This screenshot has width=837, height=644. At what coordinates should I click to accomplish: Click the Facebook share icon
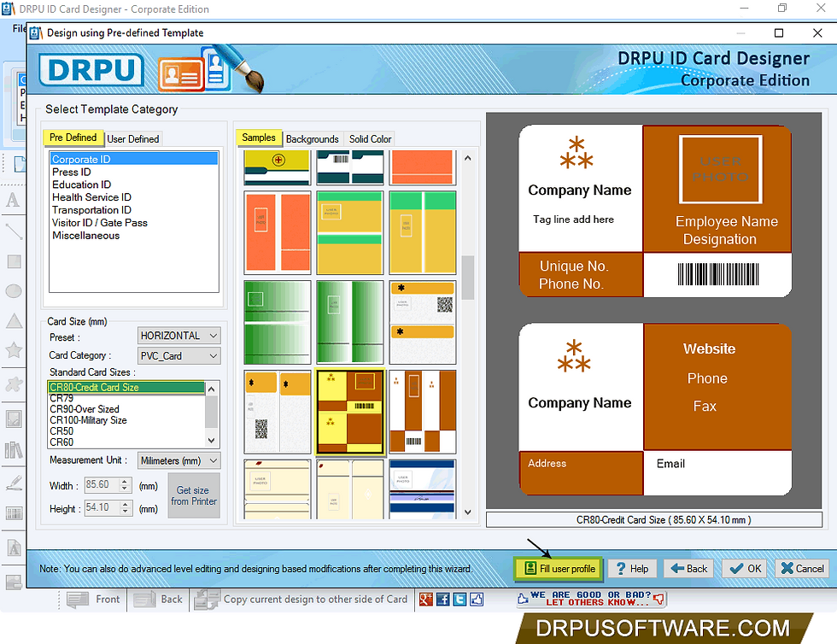(x=442, y=599)
